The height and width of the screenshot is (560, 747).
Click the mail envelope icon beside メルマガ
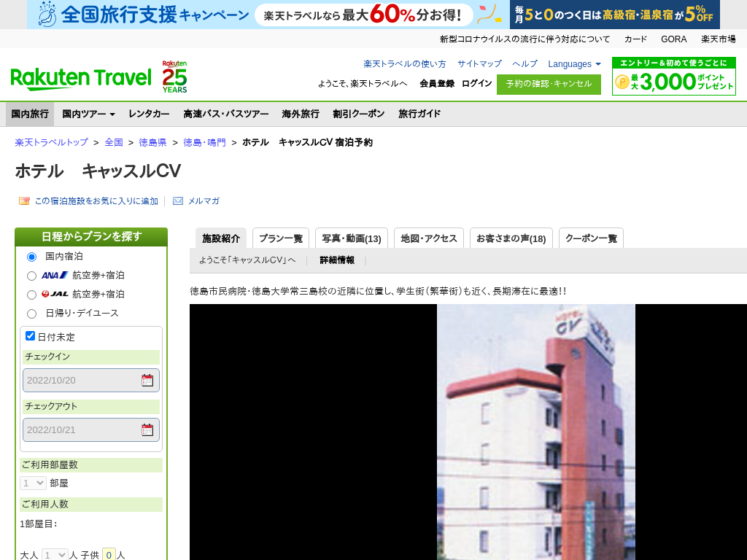point(178,201)
